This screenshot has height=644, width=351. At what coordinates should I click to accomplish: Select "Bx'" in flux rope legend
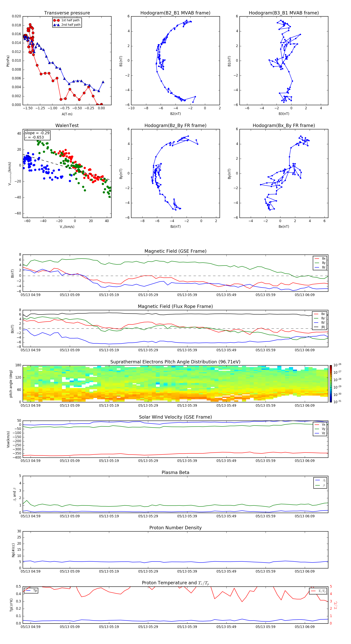tap(320, 314)
